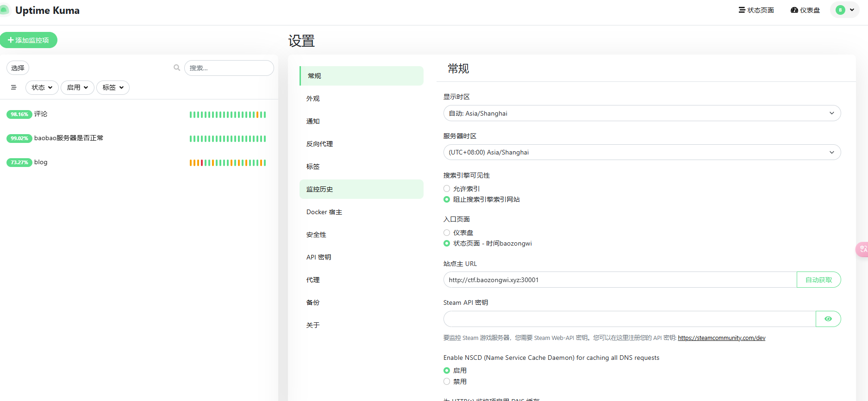Click the hamburger list icon beside 状态 filter
This screenshot has width=868, height=401.
(x=13, y=87)
